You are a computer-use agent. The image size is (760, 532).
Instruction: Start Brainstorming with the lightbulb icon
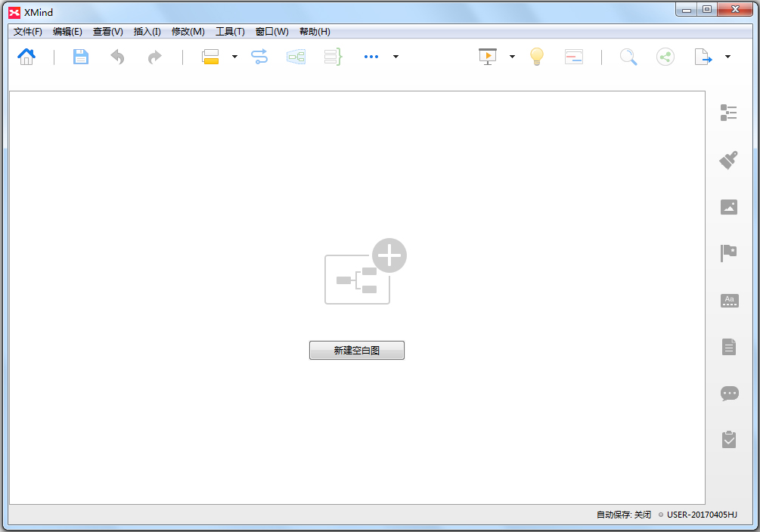[537, 57]
